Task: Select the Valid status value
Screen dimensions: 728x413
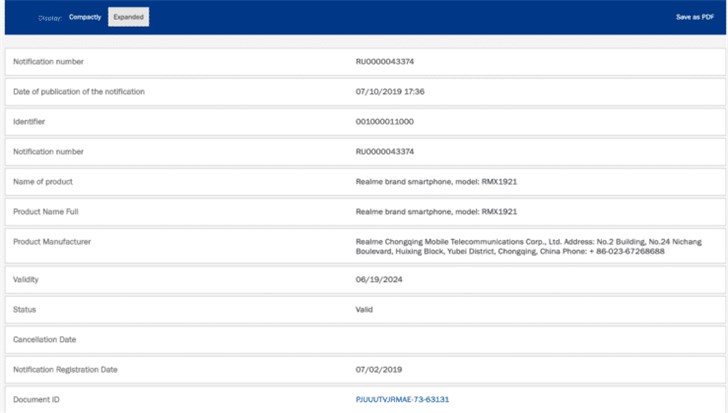Action: coord(364,310)
